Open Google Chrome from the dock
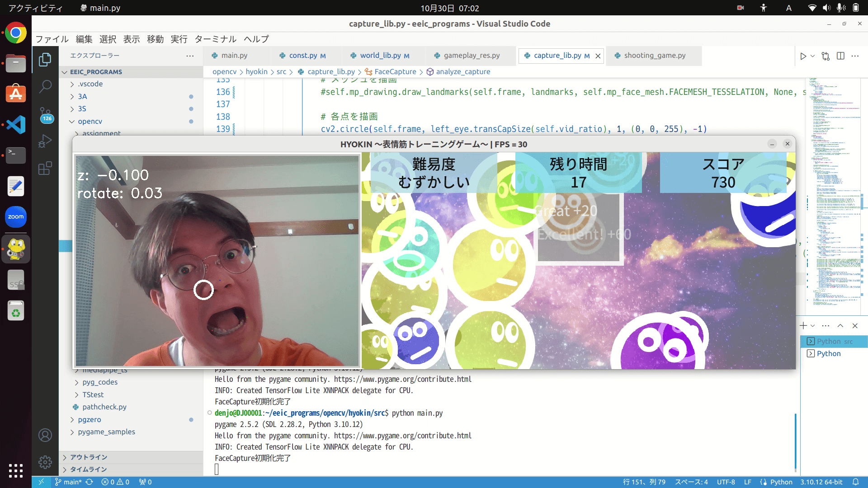This screenshot has height=488, width=868. point(16,33)
